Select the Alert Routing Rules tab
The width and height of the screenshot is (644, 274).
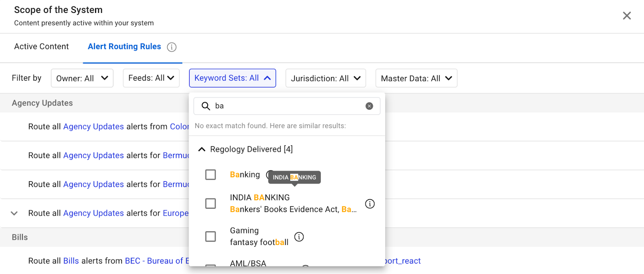coord(124,47)
